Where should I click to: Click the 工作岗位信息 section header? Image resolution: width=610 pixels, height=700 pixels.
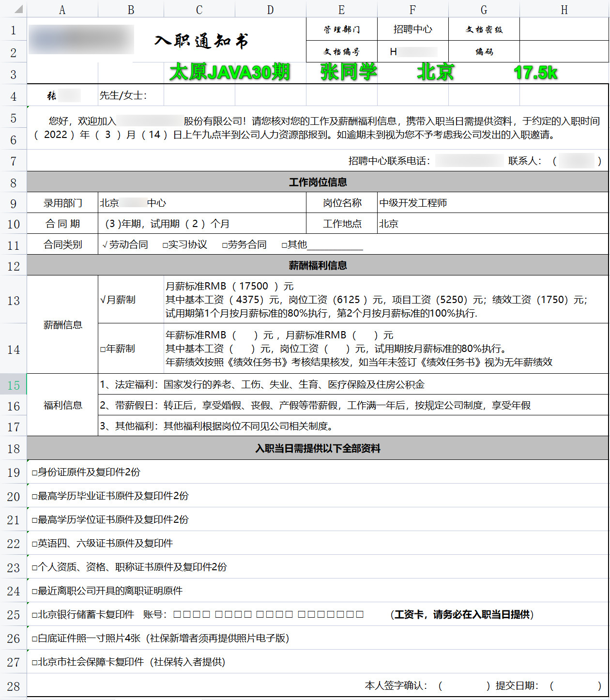(x=318, y=182)
